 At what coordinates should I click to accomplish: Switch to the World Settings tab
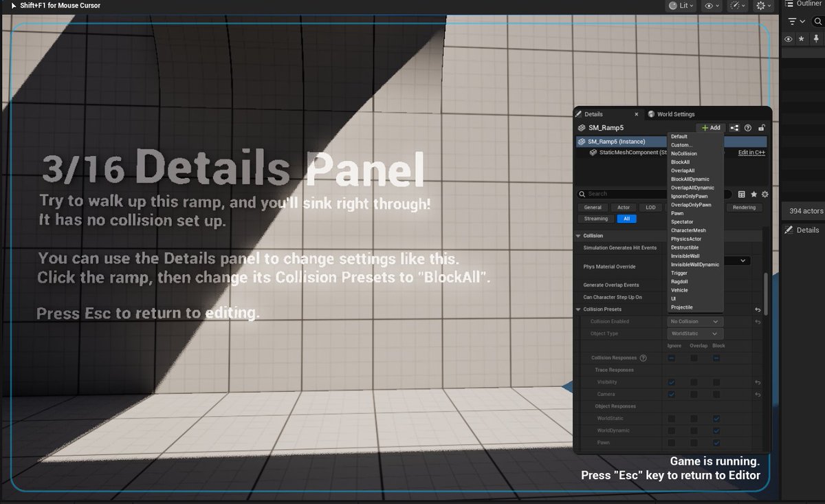[670, 114]
